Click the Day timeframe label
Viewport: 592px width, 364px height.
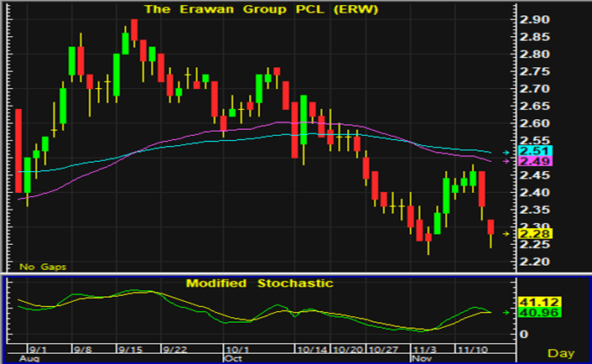[561, 352]
